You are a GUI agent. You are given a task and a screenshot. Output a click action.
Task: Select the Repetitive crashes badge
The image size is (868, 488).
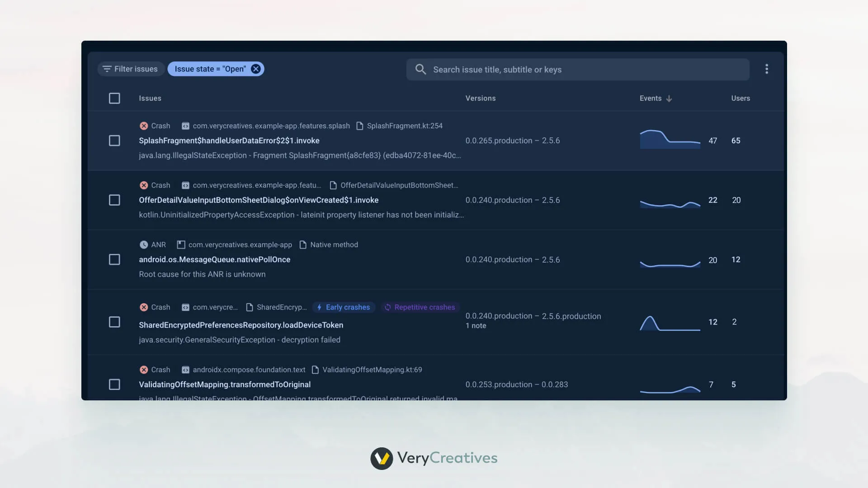(420, 307)
